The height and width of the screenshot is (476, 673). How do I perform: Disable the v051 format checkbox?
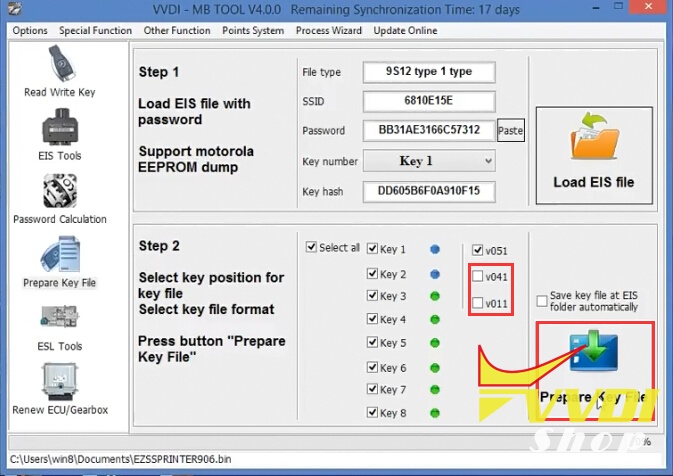(477, 250)
